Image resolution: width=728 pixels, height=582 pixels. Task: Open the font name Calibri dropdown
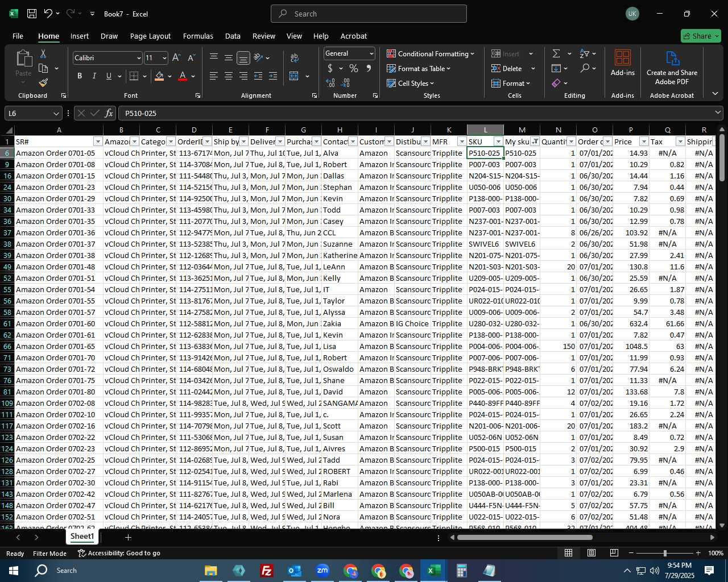[x=138, y=58]
